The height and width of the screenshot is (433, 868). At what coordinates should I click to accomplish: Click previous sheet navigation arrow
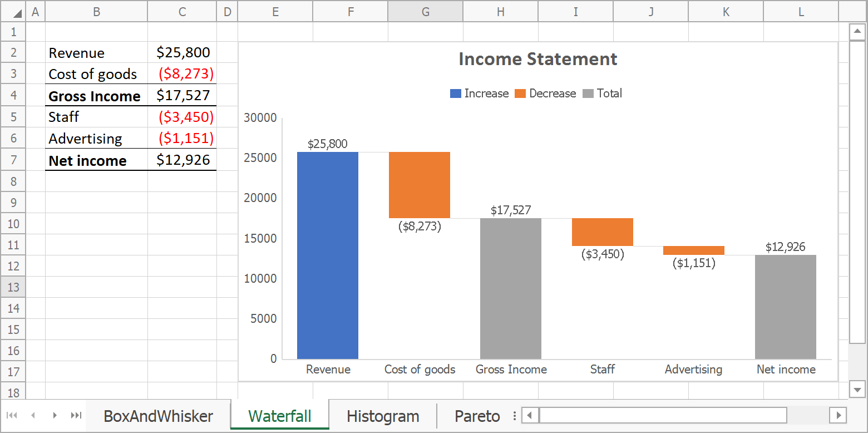(x=33, y=415)
